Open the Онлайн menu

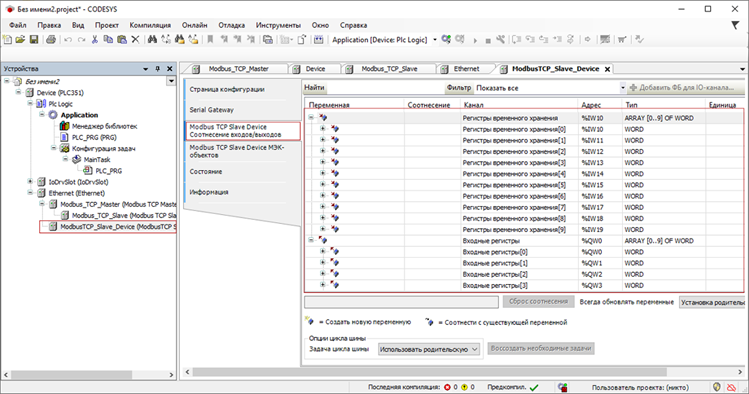click(194, 25)
